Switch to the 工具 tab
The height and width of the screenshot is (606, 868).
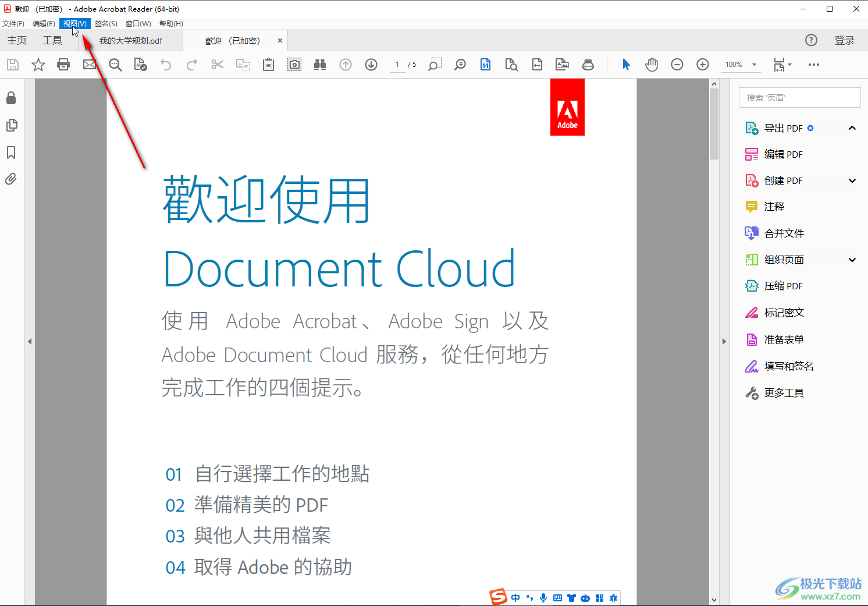coord(52,40)
